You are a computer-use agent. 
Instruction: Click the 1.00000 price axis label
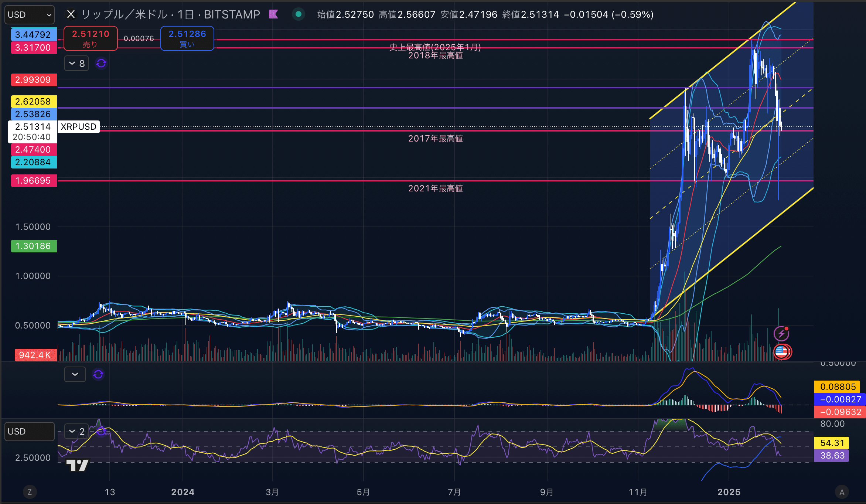pos(33,276)
